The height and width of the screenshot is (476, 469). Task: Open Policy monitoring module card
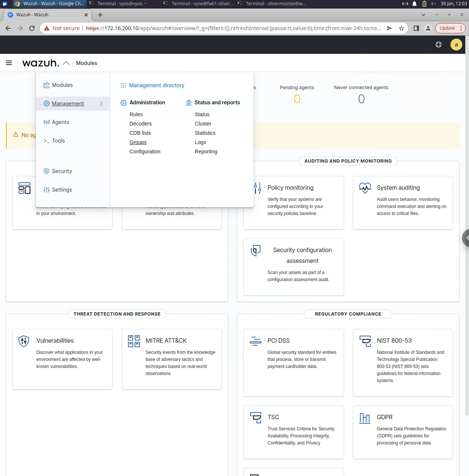point(293,203)
